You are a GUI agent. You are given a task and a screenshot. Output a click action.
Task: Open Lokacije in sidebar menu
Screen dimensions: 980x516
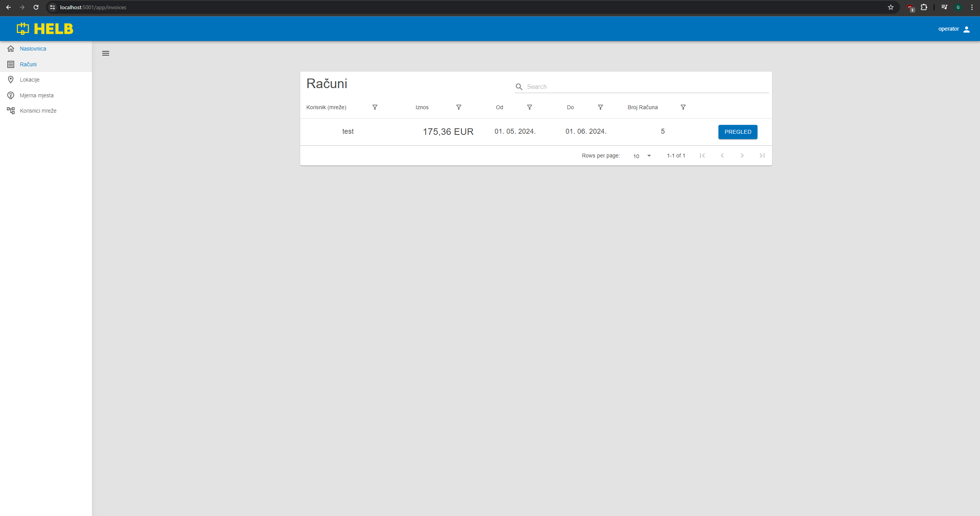[46, 80]
